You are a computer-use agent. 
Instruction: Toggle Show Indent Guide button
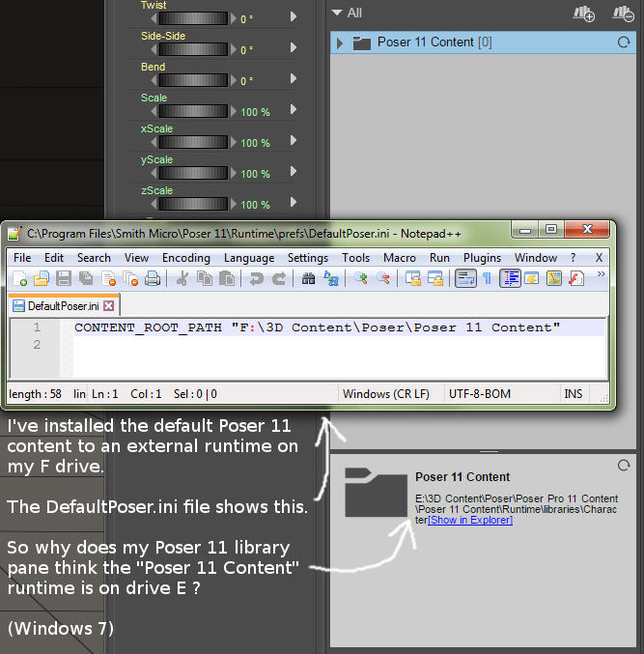pyautogui.click(x=510, y=278)
